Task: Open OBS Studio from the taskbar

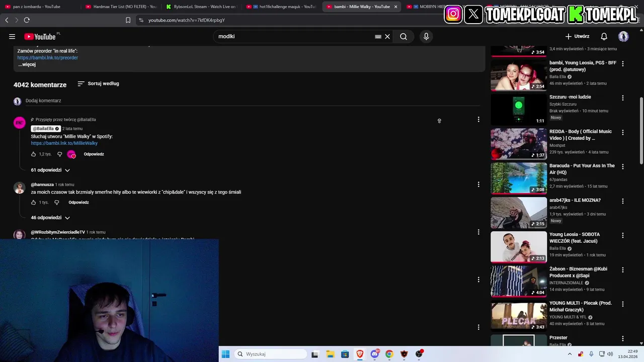Action: pyautogui.click(x=419, y=354)
